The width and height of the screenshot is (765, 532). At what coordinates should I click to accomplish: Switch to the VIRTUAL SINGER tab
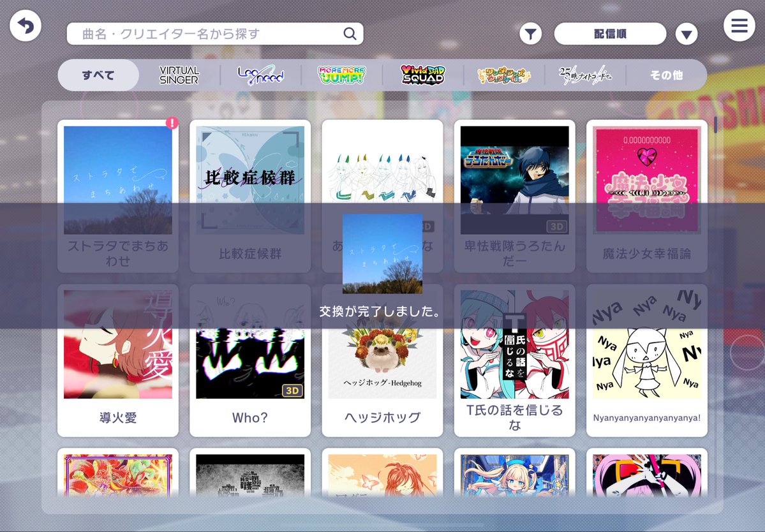(x=179, y=75)
